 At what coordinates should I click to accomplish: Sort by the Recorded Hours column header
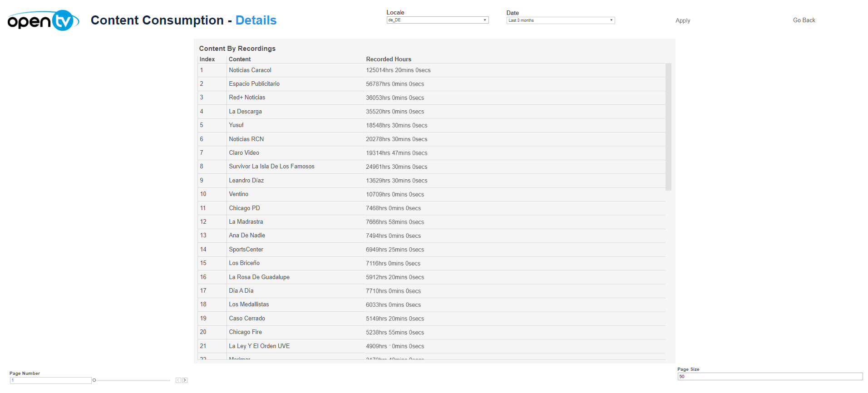[x=389, y=59]
